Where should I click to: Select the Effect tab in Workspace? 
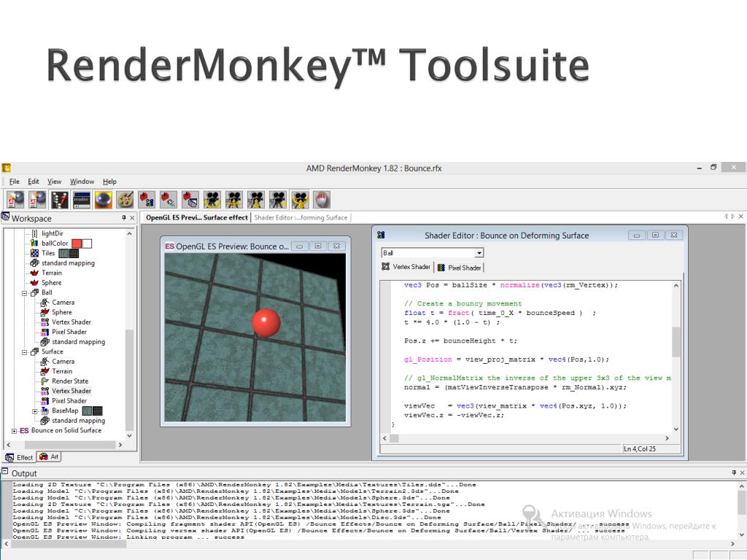20,458
